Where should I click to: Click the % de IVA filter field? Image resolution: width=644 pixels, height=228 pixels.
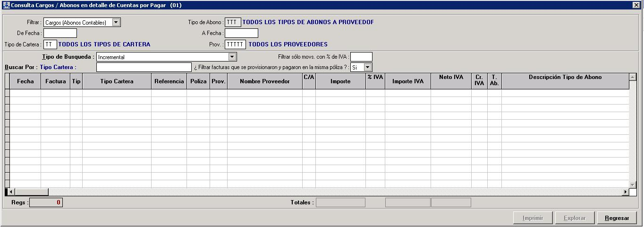coord(361,57)
